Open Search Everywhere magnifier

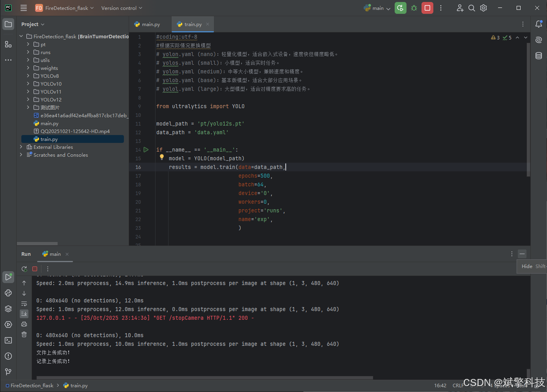coord(472,8)
